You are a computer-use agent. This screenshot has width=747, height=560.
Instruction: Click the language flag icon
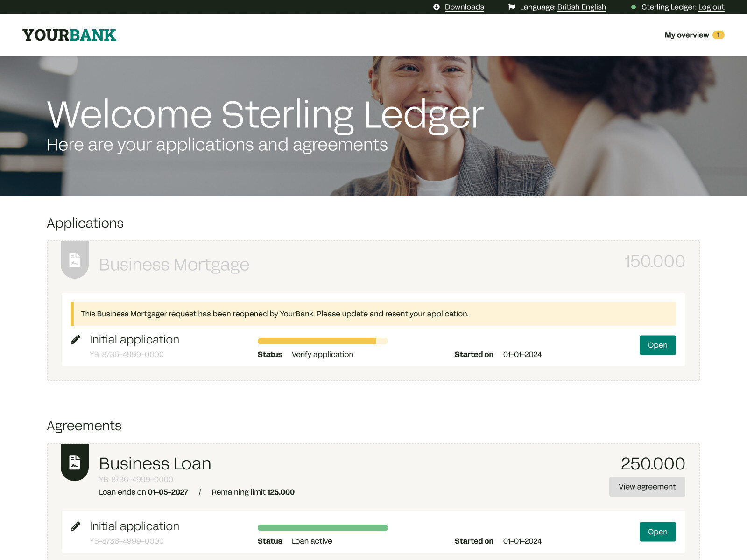tap(512, 7)
